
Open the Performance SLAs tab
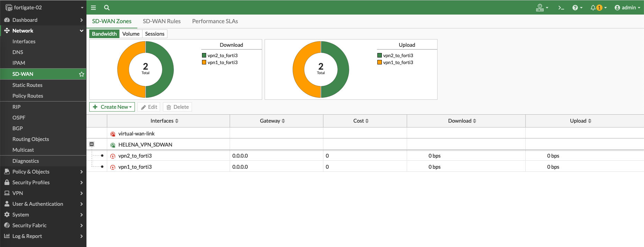pyautogui.click(x=215, y=21)
